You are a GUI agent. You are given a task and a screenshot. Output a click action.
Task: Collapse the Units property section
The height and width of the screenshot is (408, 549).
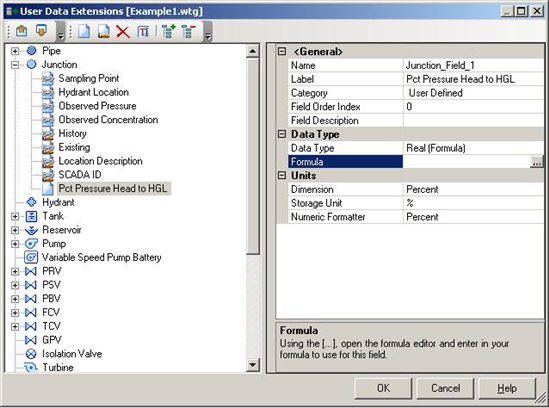tap(282, 175)
